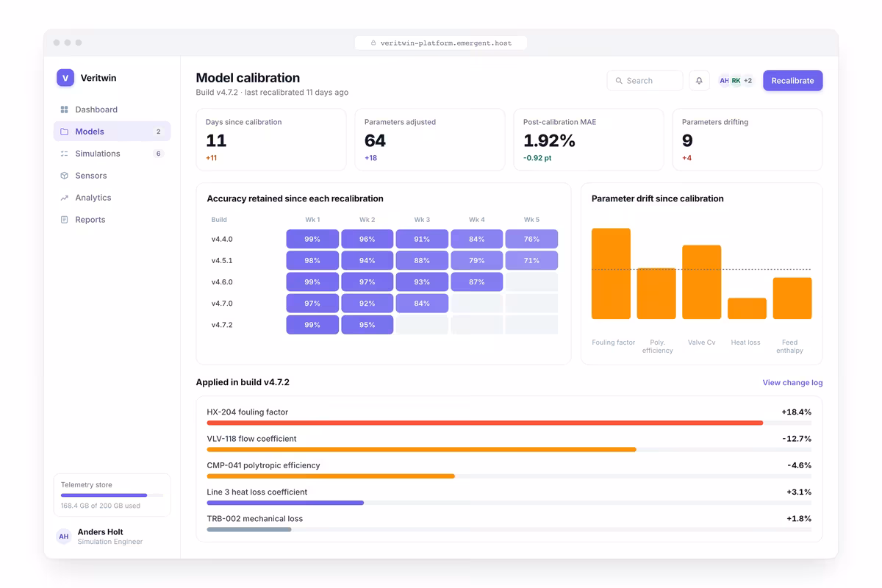Click the v4.4.0 build row label
This screenshot has height=588, width=882.
(222, 240)
